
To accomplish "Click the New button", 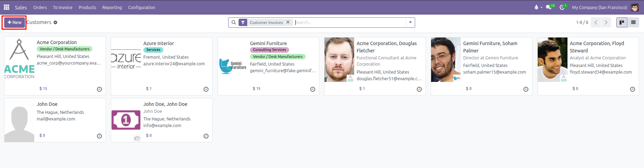I will pyautogui.click(x=15, y=23).
